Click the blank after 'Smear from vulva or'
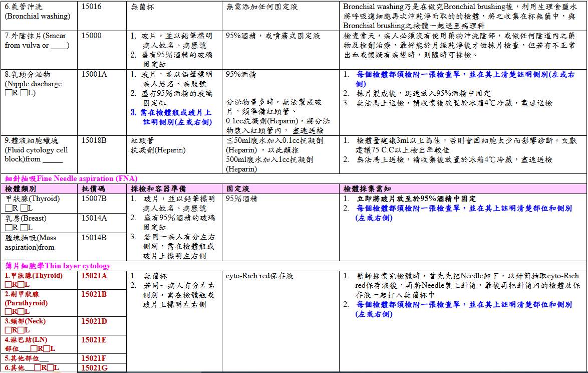 (59, 46)
